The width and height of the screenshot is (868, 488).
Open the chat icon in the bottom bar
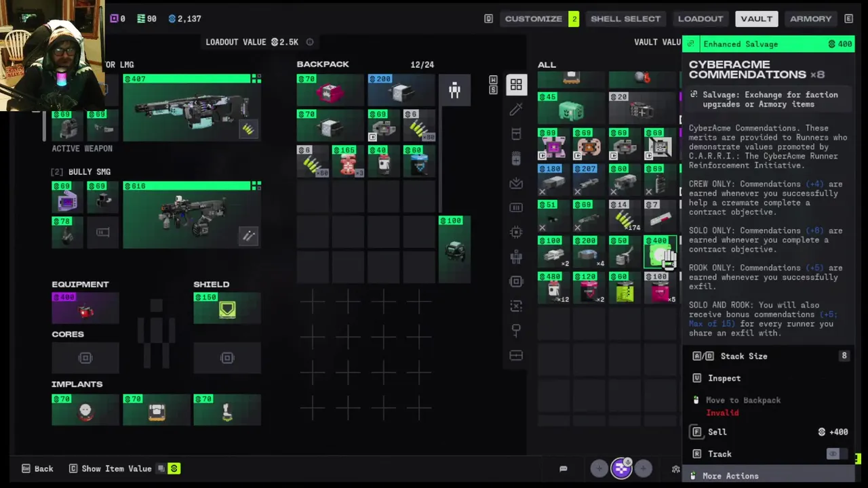coord(563,468)
